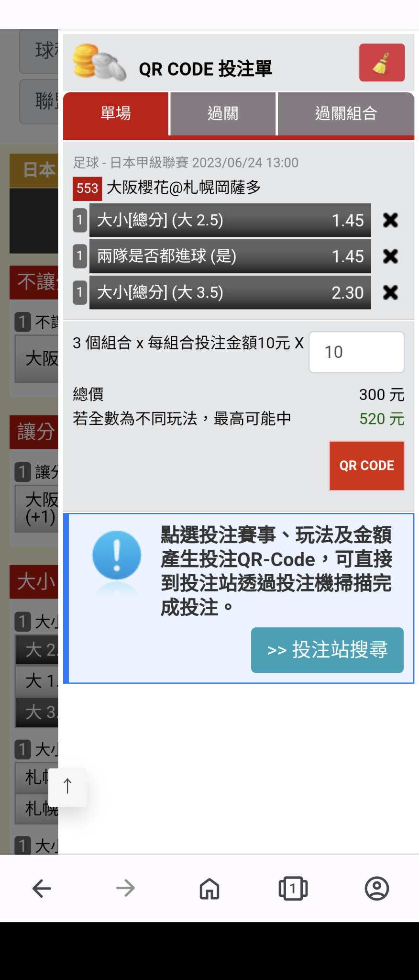
Task: Select the 兩隊是否都進球 (是) 1.45 row
Action: [230, 256]
